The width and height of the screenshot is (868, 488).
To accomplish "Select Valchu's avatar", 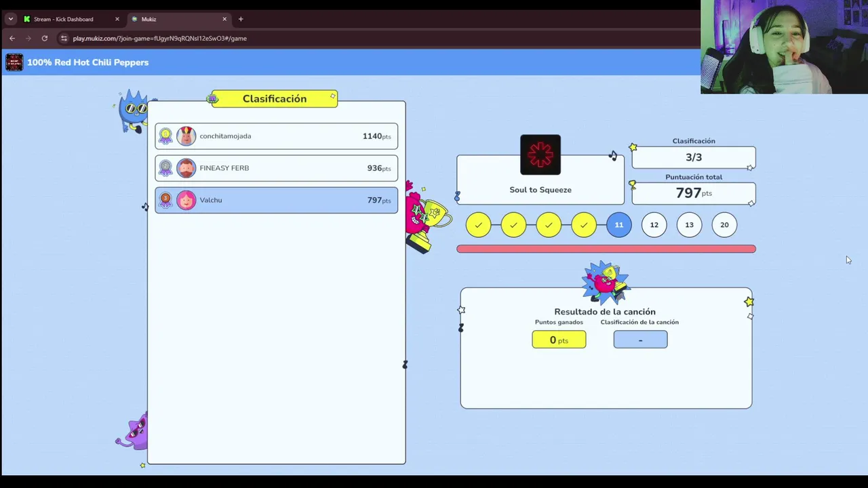I will coord(186,200).
